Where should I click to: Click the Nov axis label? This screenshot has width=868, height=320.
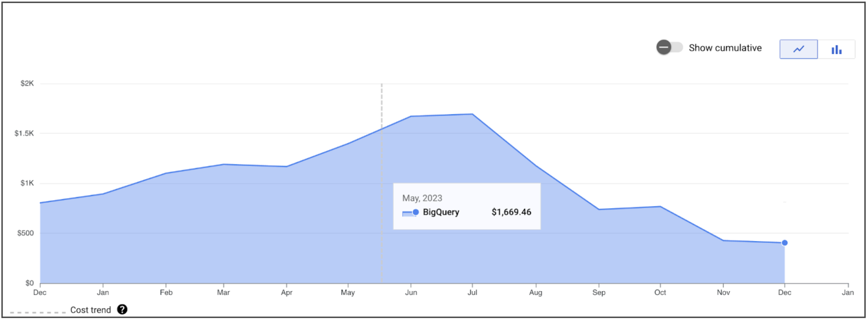(723, 293)
